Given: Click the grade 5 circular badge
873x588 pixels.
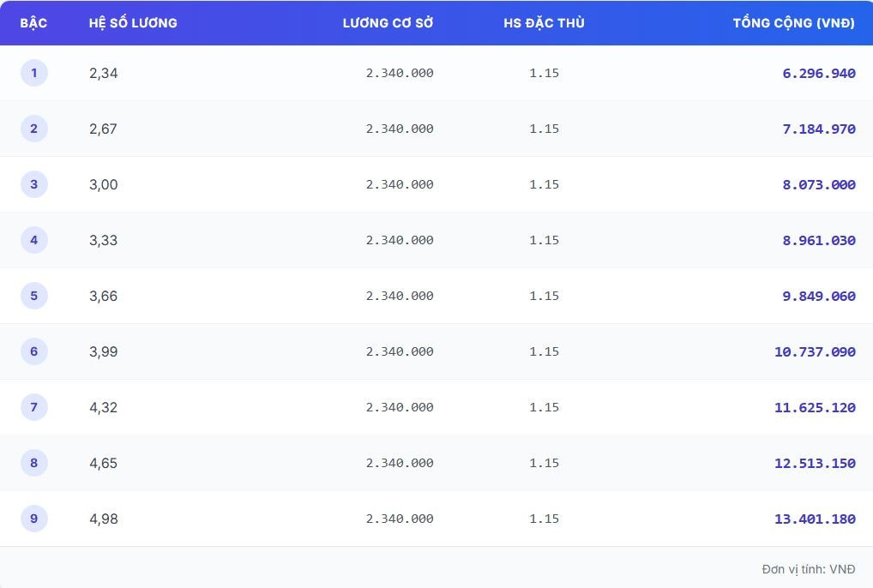Looking at the screenshot, I should click(34, 296).
